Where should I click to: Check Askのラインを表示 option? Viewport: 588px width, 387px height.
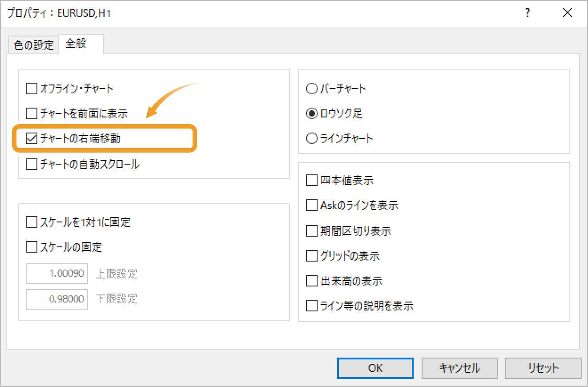pyautogui.click(x=312, y=206)
